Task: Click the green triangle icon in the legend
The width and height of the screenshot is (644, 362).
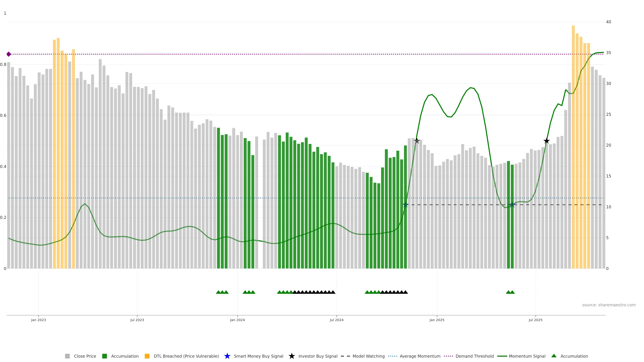Action: pyautogui.click(x=554, y=356)
